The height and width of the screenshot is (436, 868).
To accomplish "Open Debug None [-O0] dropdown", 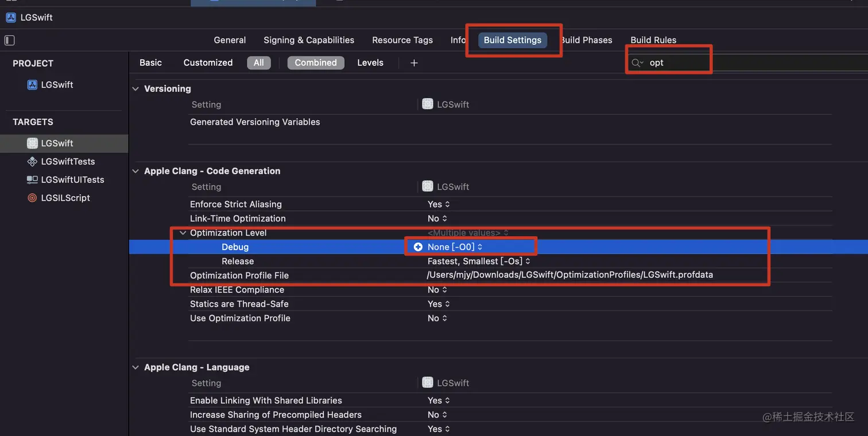I will pyautogui.click(x=455, y=247).
